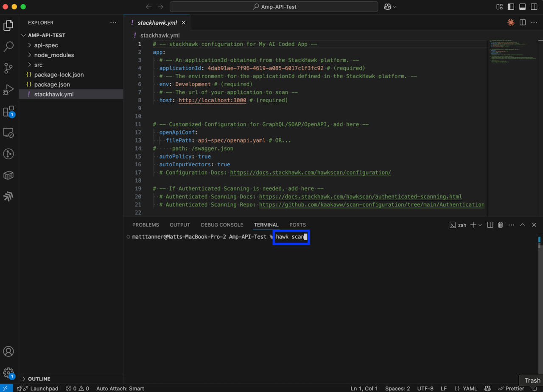This screenshot has height=392, width=543.
Task: Open the Copilot menu in title bar
Action: 390,7
